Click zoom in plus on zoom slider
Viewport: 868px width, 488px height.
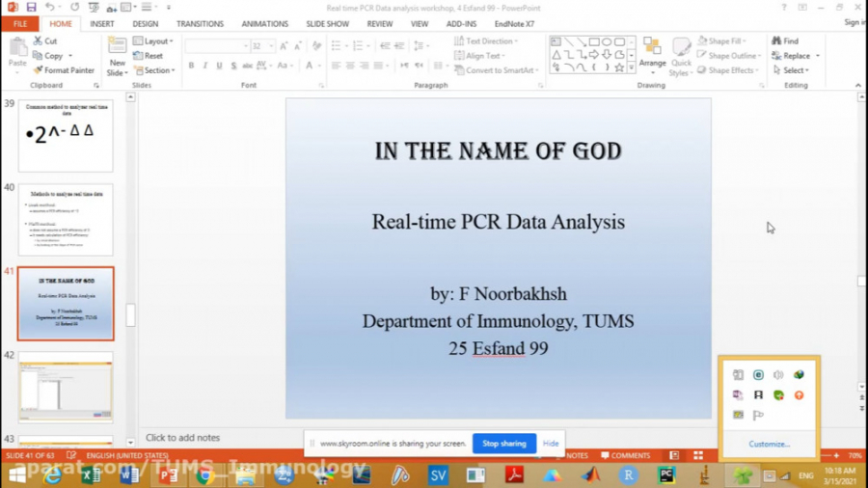tap(836, 455)
